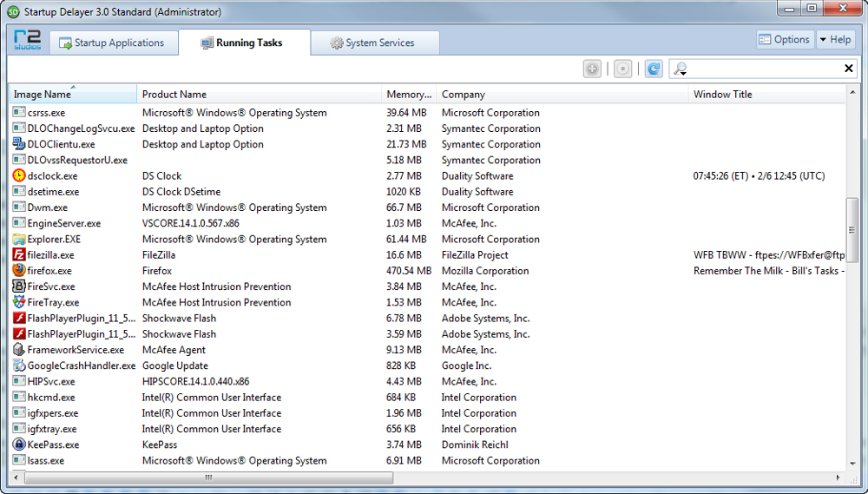Viewport: 868px width, 494px height.
Task: Sort by Image Name column header
Action: pos(73,94)
